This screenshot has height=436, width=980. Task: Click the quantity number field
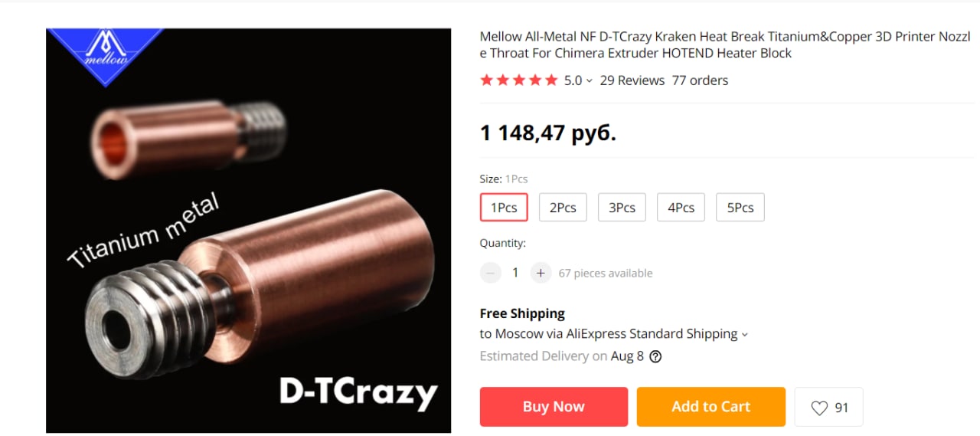pyautogui.click(x=515, y=273)
